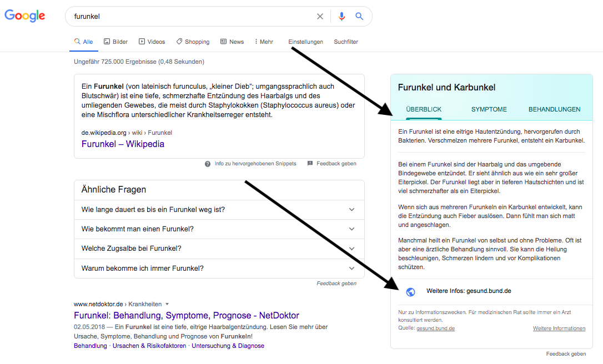Open NetDoktor Furunkel result title
Image resolution: width=603 pixels, height=364 pixels.
click(187, 315)
